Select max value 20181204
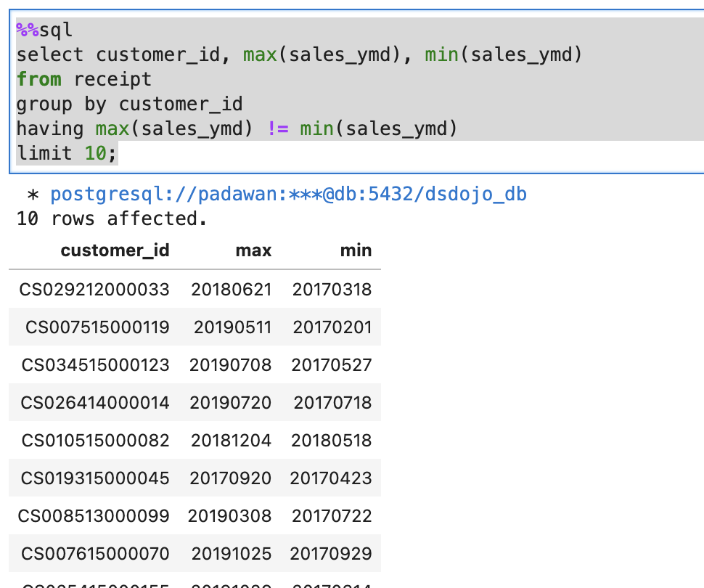This screenshot has width=704, height=588. click(232, 440)
